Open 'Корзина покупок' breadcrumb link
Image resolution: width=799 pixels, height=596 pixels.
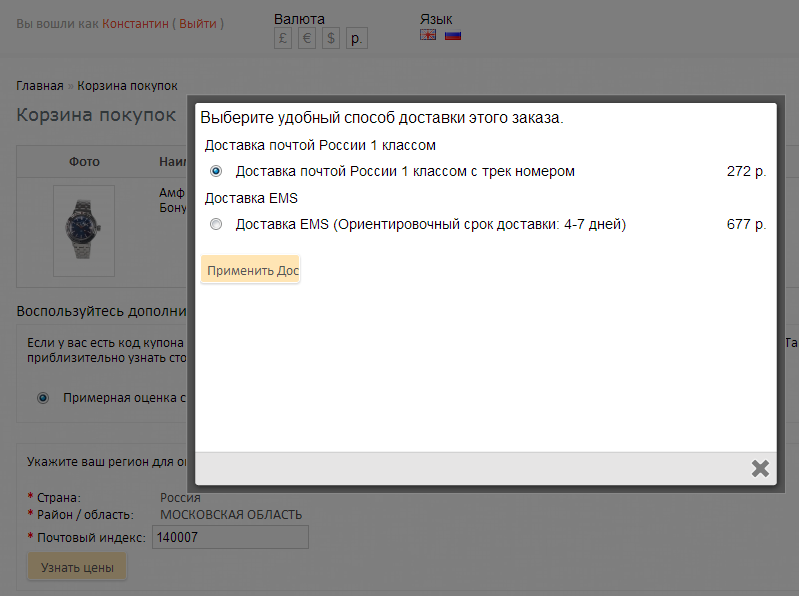[127, 86]
